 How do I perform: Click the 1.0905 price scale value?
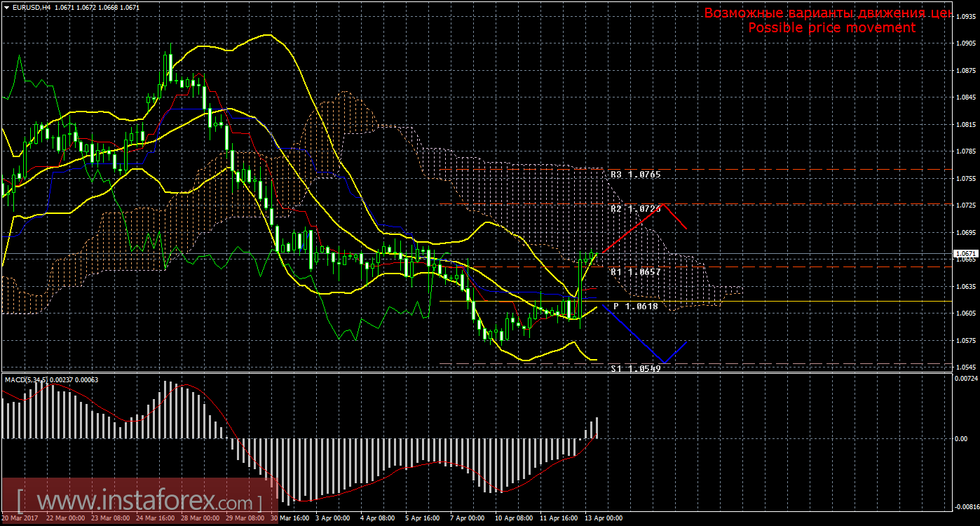click(965, 43)
